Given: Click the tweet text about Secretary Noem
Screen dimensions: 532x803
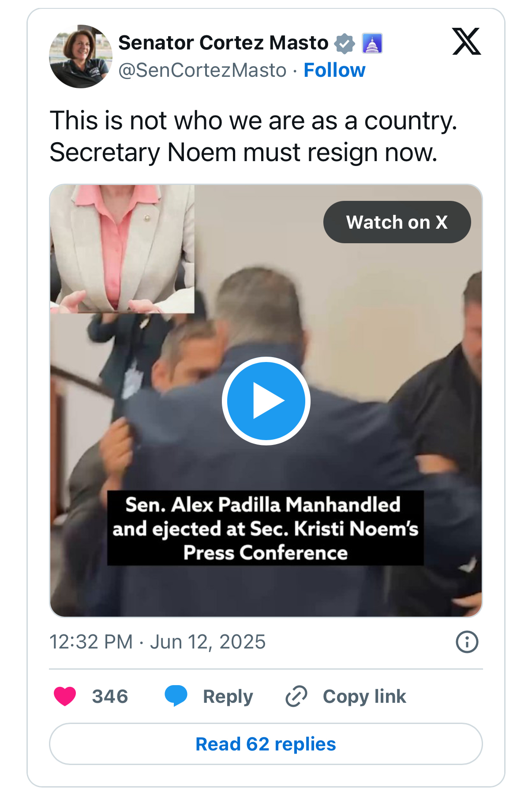Looking at the screenshot, I should [253, 136].
